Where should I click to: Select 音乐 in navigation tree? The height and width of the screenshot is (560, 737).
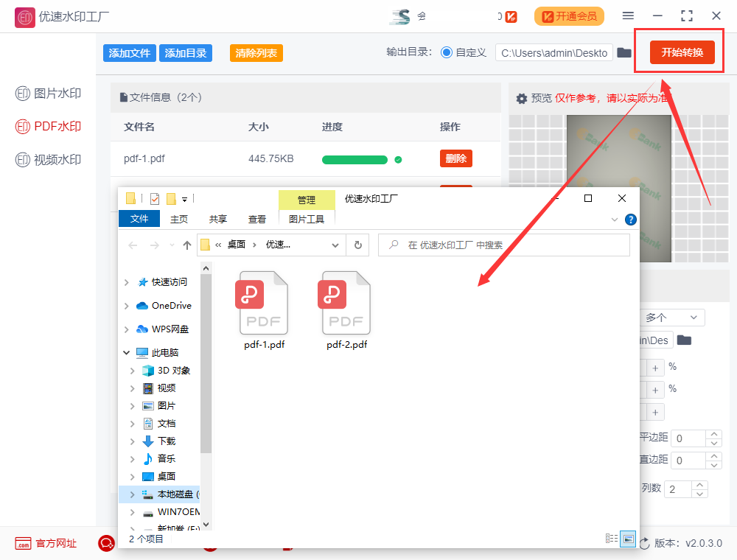coord(159,458)
